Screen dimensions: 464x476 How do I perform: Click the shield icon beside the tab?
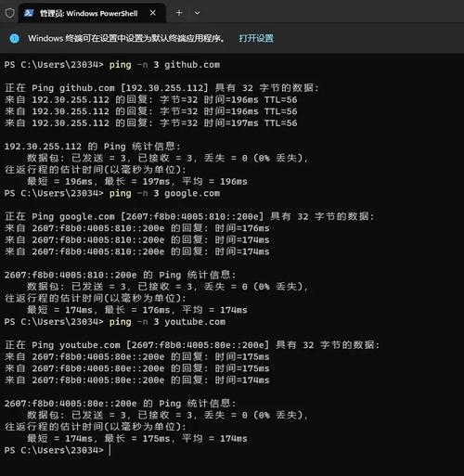[10, 13]
